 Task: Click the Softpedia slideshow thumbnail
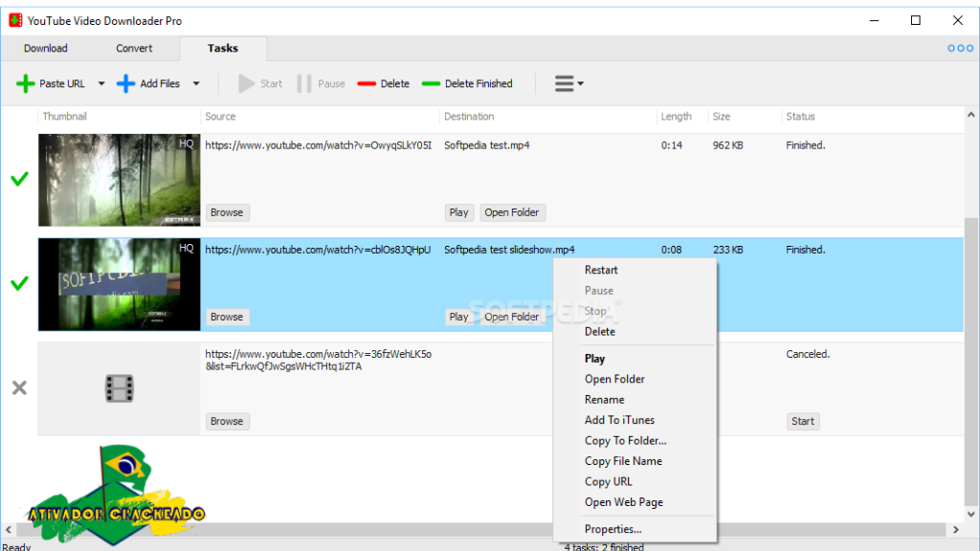pyautogui.click(x=120, y=284)
